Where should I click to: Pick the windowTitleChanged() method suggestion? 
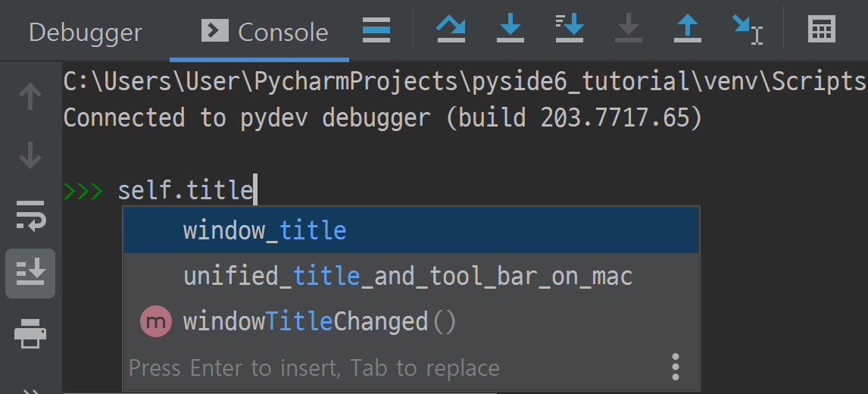click(x=411, y=321)
